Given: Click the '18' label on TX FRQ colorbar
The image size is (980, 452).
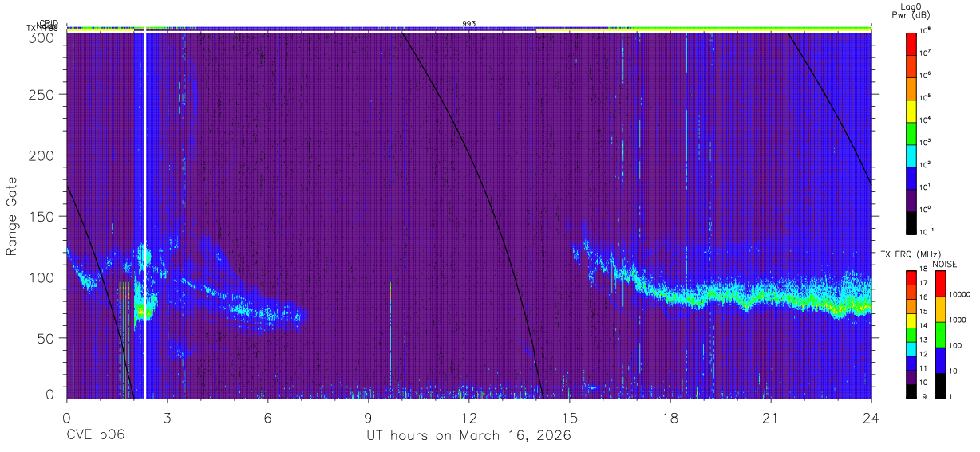Looking at the screenshot, I should point(924,269).
